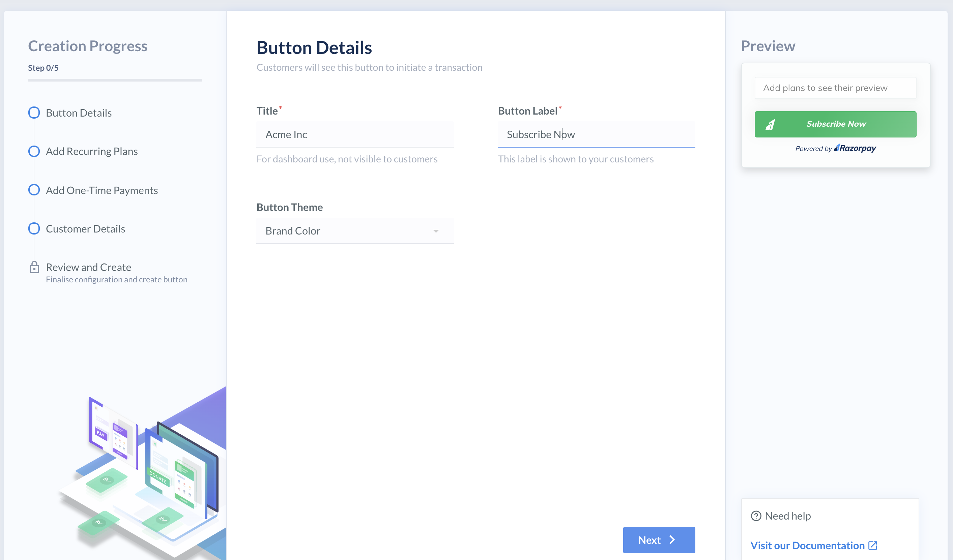Click the Creation Progress heading
This screenshot has width=953, height=560.
pyautogui.click(x=88, y=46)
